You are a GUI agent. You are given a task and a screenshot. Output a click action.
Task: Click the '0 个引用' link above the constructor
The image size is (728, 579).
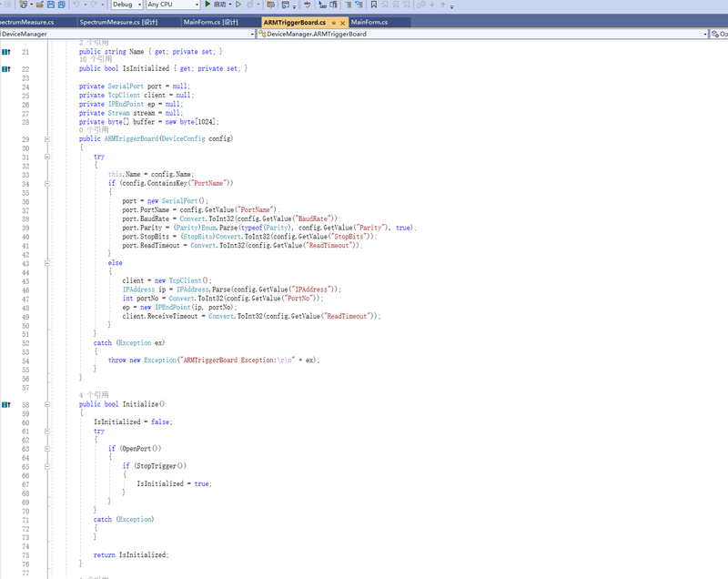94,130
